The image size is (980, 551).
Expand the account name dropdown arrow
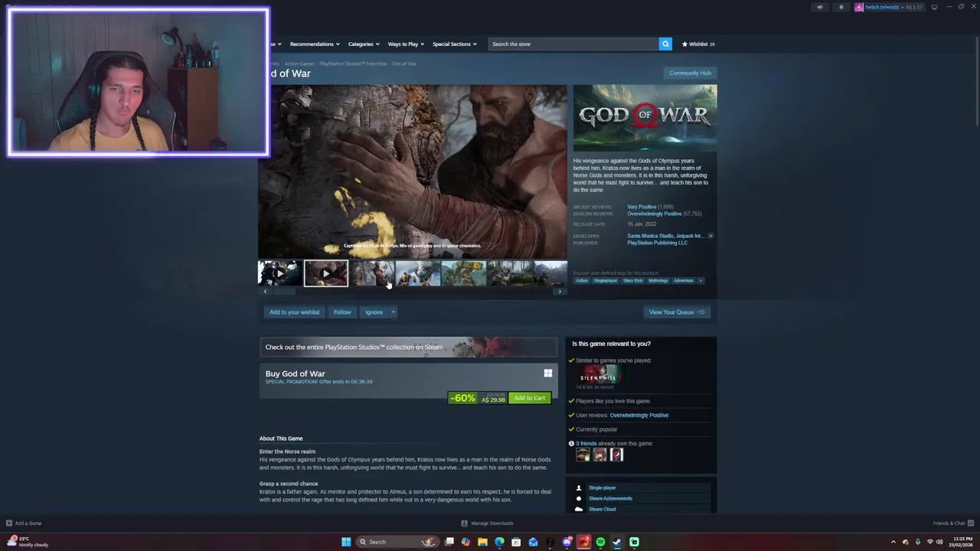[903, 7]
